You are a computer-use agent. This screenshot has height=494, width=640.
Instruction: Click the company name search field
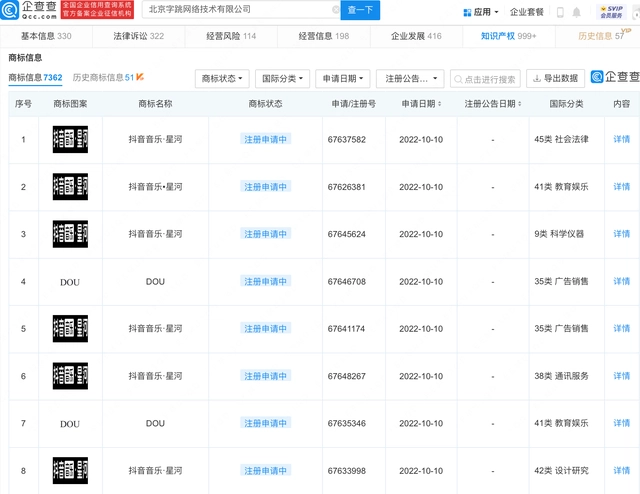[241, 9]
